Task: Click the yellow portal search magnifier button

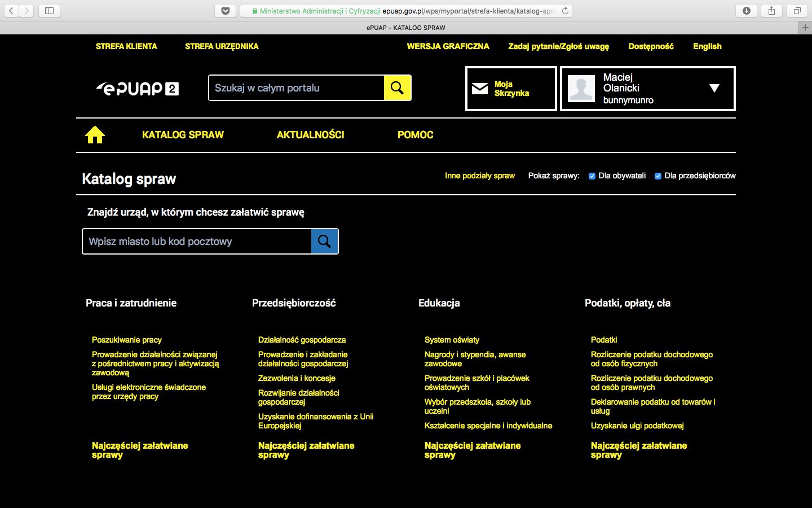Action: click(397, 88)
